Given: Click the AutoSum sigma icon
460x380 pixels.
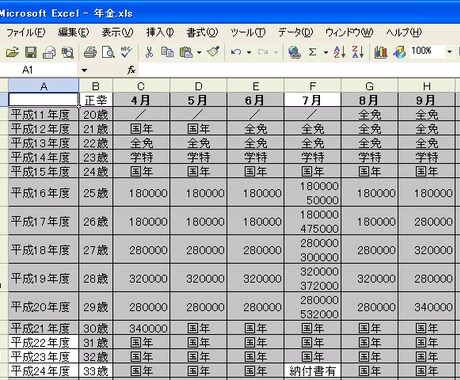Looking at the screenshot, I should point(313,52).
